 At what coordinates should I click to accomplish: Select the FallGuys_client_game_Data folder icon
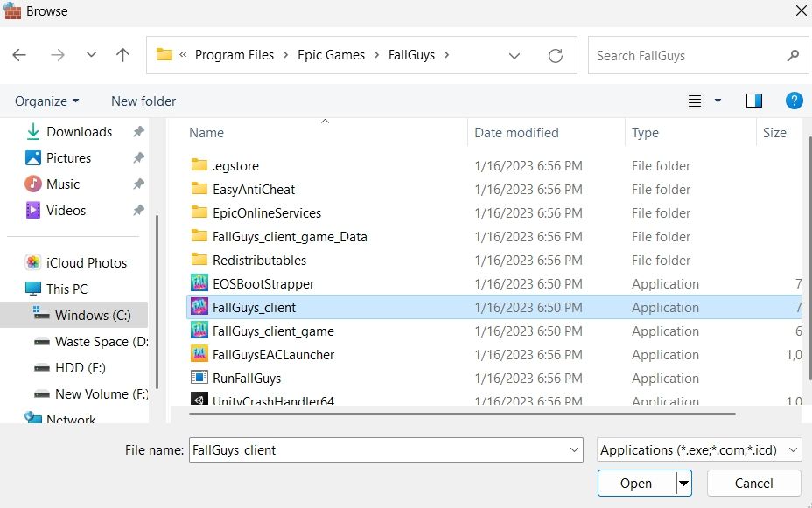pos(199,236)
